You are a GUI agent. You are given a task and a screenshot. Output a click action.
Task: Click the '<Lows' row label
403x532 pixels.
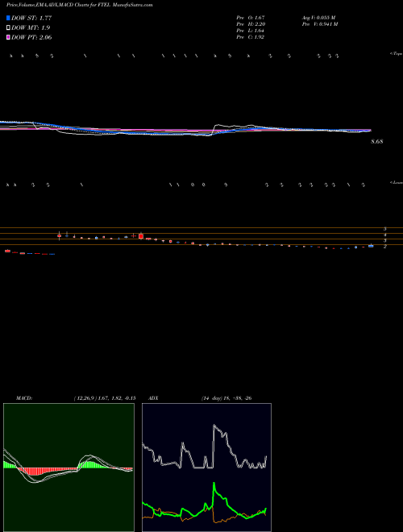[x=397, y=182]
